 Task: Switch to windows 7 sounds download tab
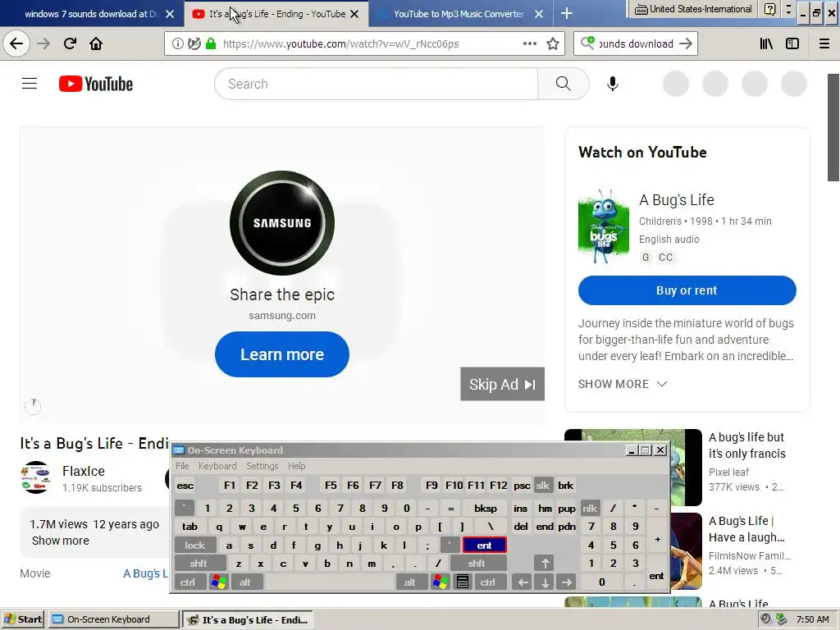click(92, 14)
